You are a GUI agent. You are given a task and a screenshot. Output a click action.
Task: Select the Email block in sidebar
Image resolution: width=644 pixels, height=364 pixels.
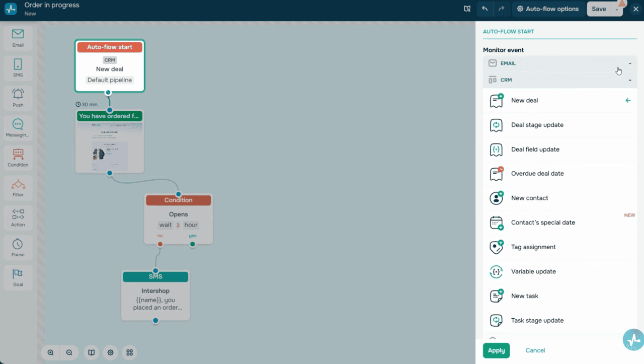(x=18, y=38)
